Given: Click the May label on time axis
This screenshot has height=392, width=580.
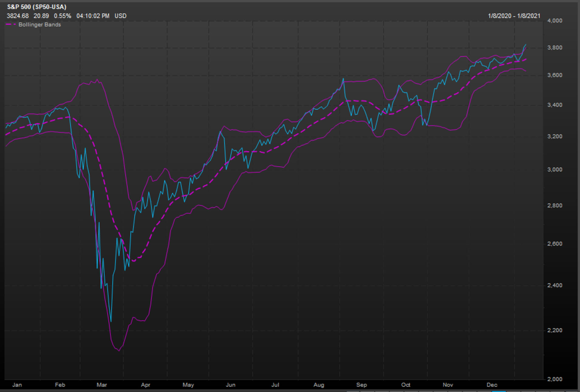Looking at the screenshot, I should (x=188, y=385).
